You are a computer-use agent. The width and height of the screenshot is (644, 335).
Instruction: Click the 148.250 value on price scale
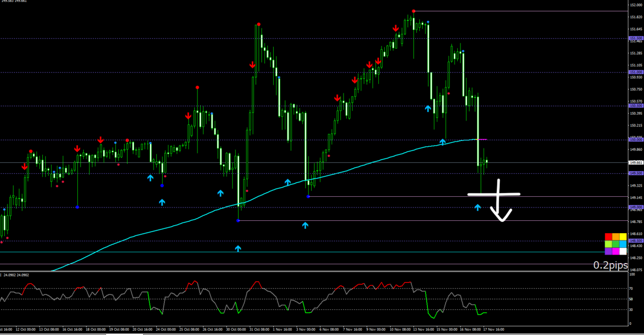(x=636, y=258)
